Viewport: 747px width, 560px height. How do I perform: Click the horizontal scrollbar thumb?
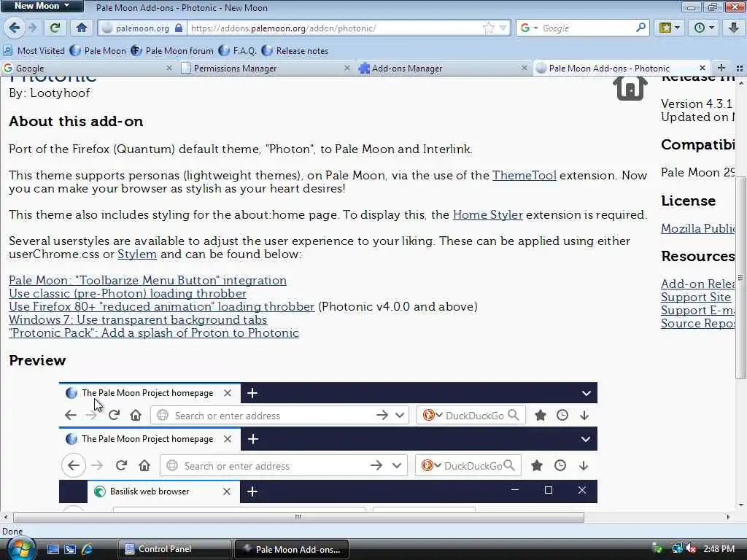[x=298, y=517]
